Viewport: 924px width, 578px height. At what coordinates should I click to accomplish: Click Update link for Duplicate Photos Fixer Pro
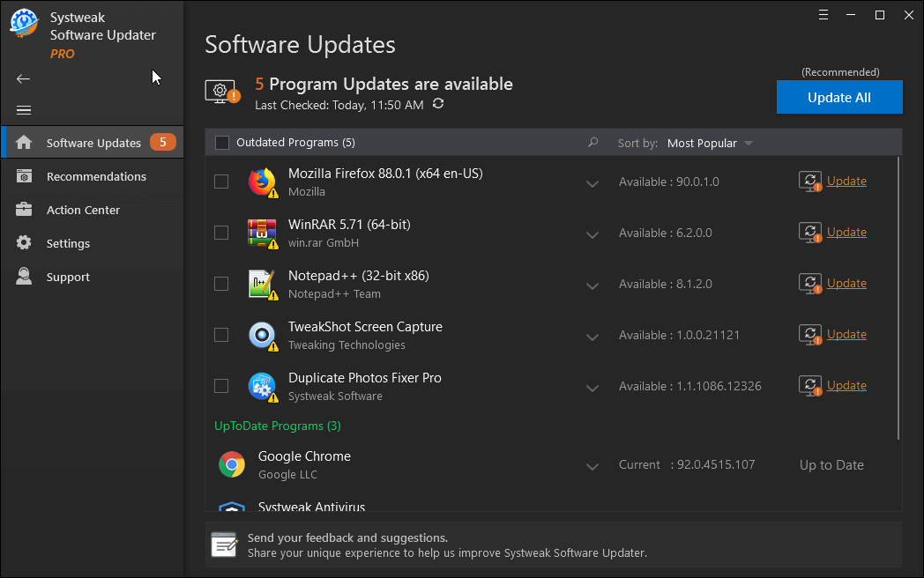tap(846, 385)
